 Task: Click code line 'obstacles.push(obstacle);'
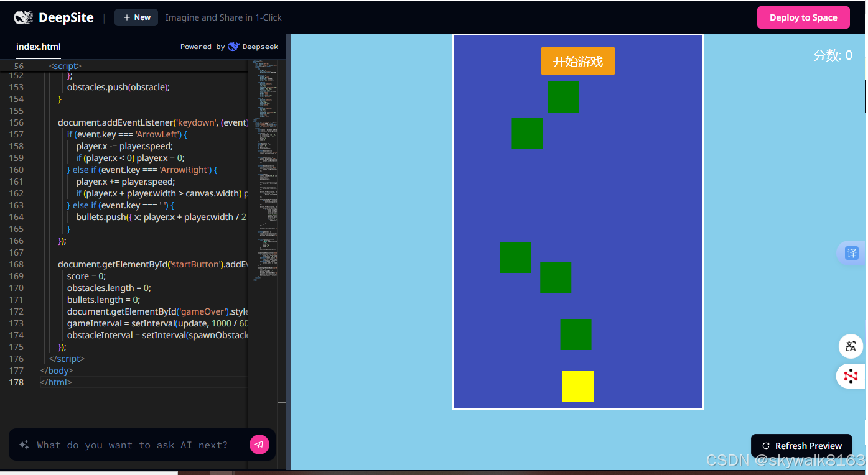[x=118, y=87]
